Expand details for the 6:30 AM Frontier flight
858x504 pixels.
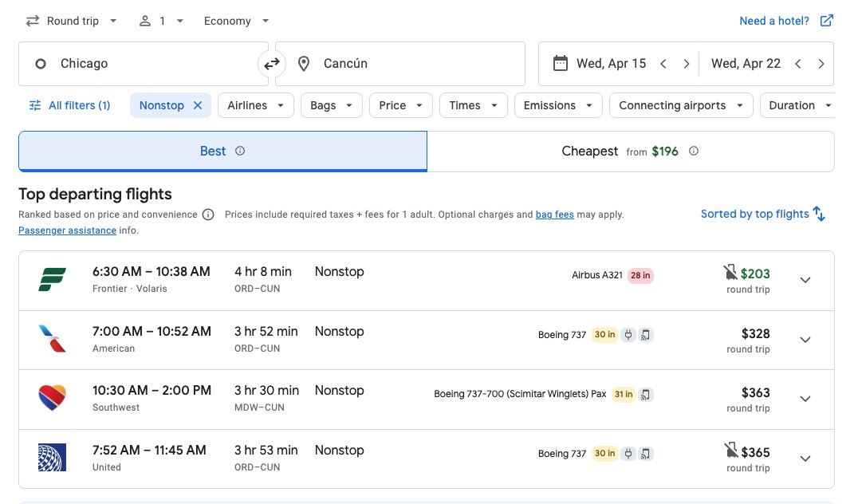pos(805,280)
